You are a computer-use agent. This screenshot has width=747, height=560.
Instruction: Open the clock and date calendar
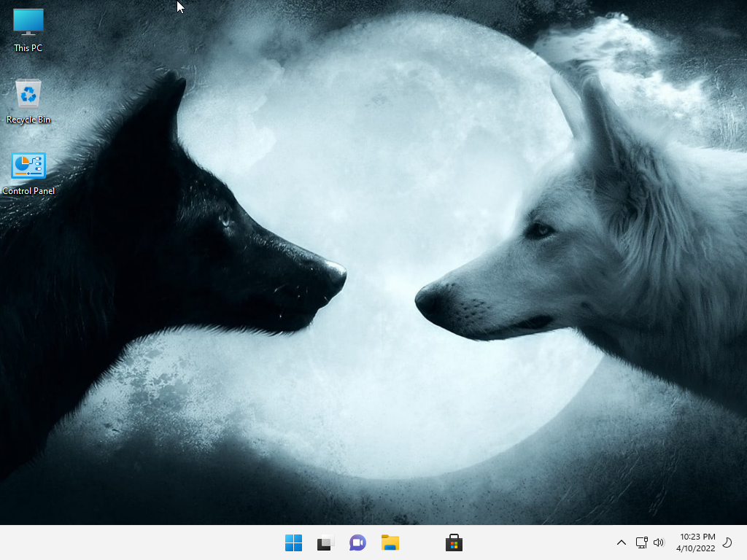coord(695,542)
